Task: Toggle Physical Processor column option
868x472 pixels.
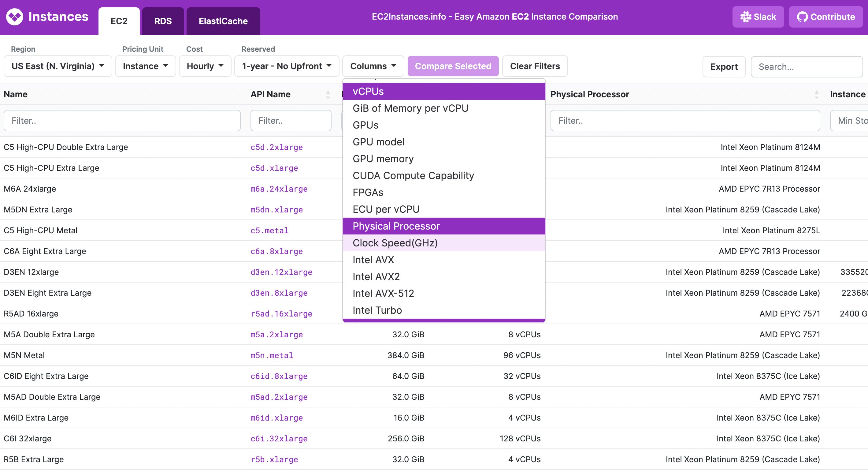Action: point(444,226)
